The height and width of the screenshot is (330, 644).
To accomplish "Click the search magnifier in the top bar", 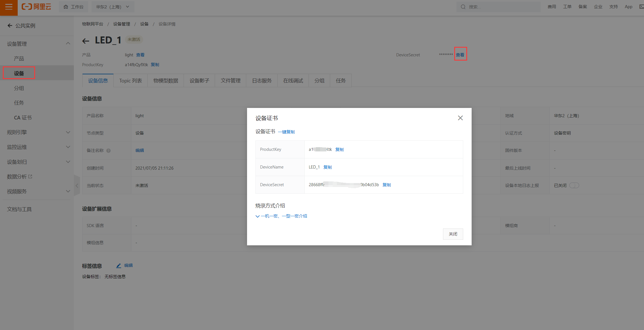I will [463, 6].
